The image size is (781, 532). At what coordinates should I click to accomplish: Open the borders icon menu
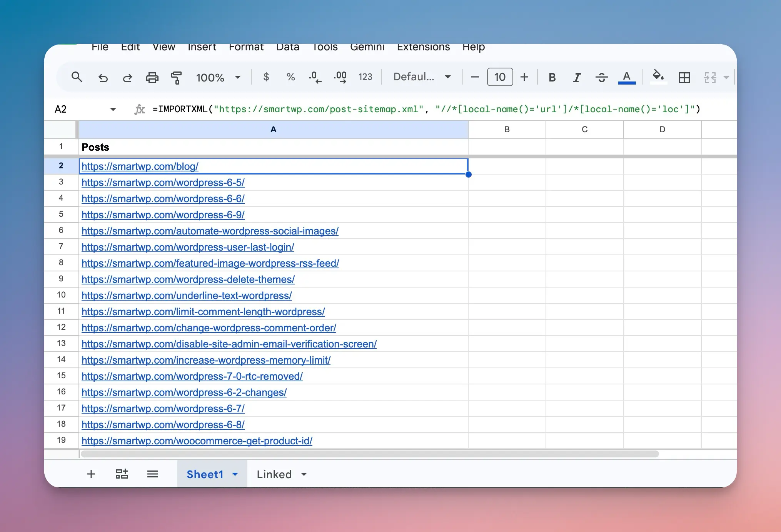pos(684,77)
